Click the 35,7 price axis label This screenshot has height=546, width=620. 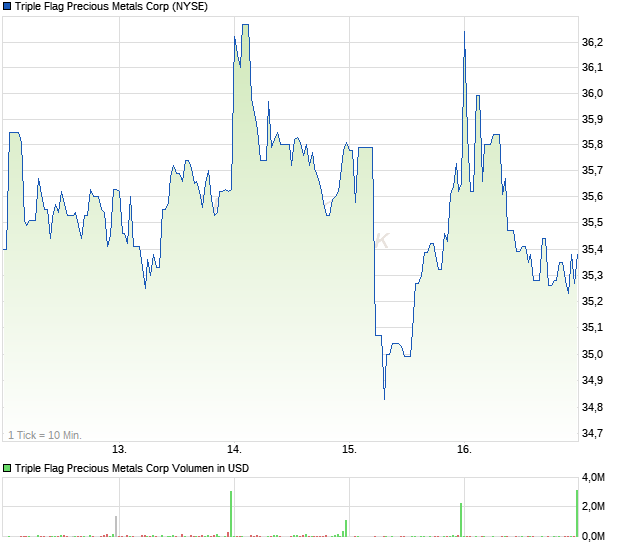592,171
